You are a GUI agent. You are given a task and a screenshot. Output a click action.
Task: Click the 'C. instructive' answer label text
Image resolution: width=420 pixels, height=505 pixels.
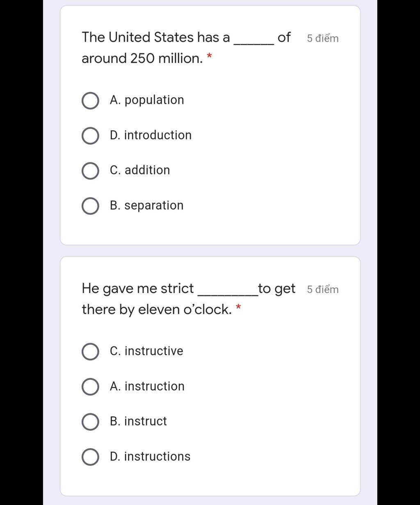pyautogui.click(x=146, y=351)
